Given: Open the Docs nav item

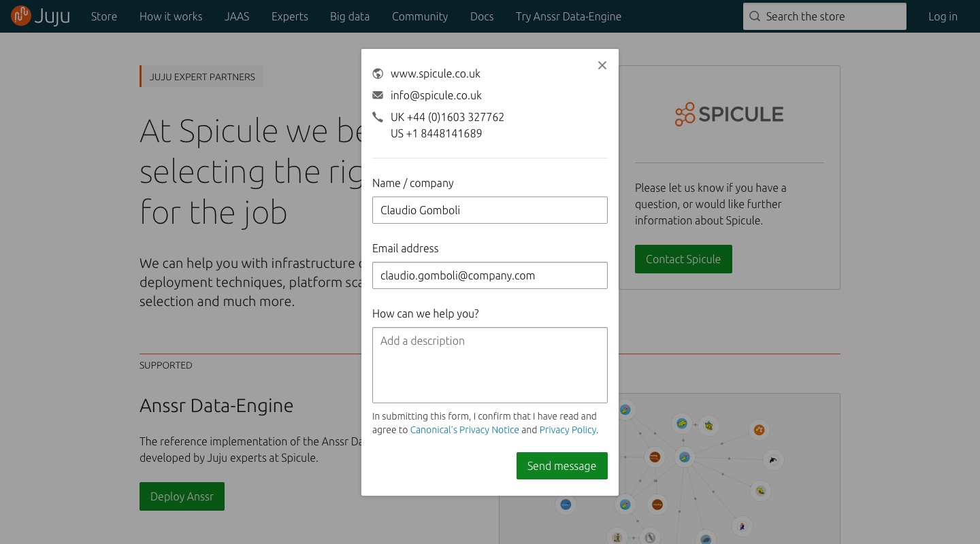Looking at the screenshot, I should 482,16.
